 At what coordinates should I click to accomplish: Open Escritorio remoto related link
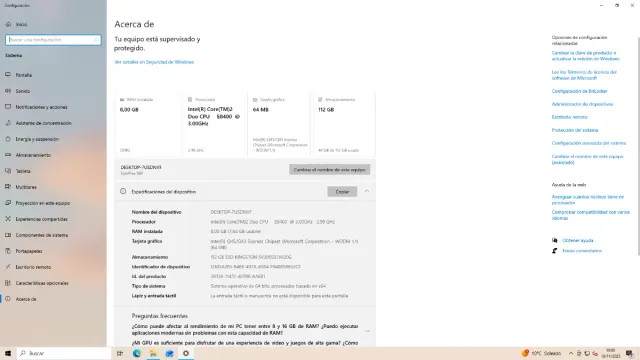coord(569,117)
